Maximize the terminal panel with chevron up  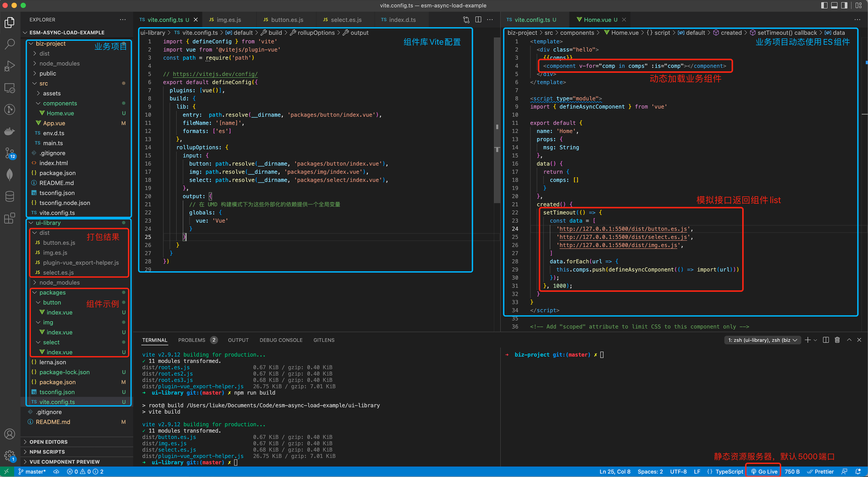(849, 340)
